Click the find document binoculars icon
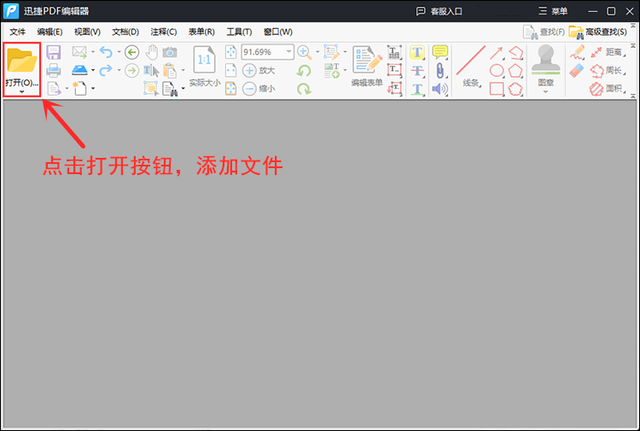 pos(170,89)
